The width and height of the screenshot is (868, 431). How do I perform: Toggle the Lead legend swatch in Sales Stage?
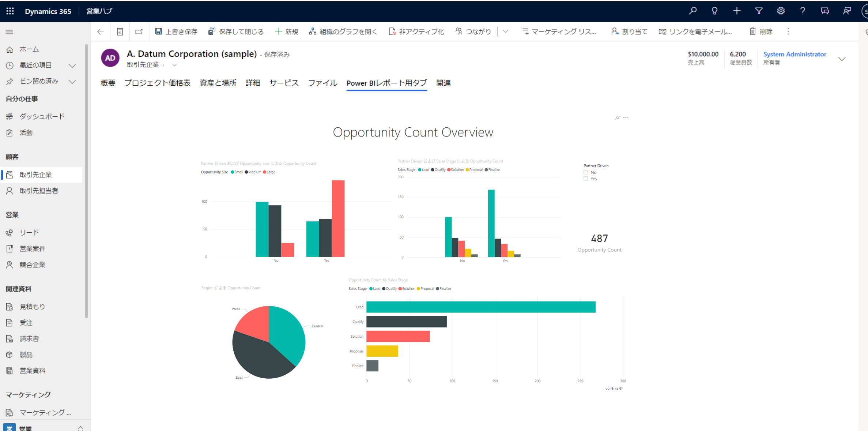pos(420,170)
